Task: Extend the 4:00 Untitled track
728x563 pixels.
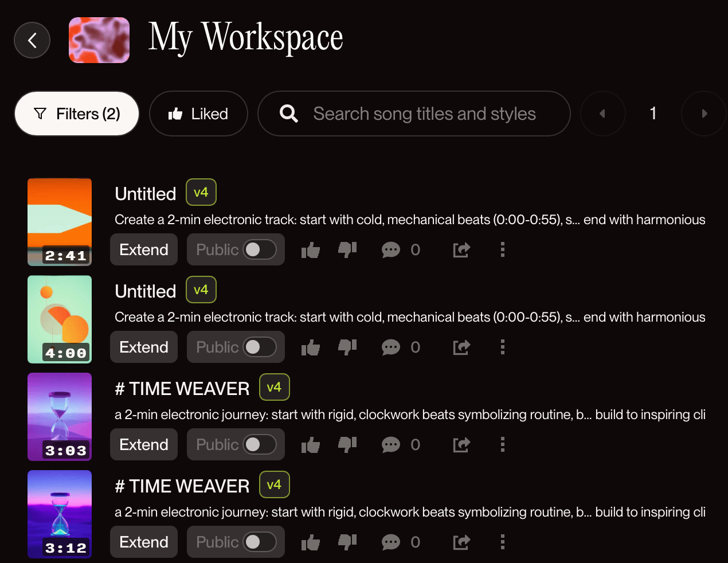Action: point(144,347)
